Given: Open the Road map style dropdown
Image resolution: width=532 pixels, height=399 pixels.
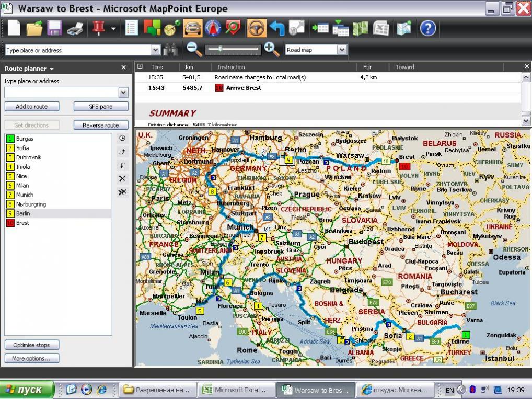Looking at the screenshot, I should click(x=342, y=50).
